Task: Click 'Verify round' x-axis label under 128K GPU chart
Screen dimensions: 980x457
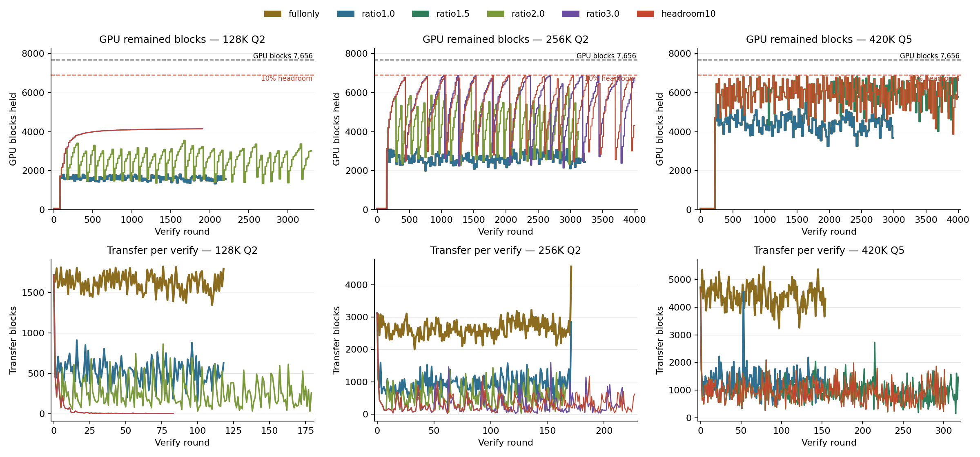Action: click(x=182, y=232)
